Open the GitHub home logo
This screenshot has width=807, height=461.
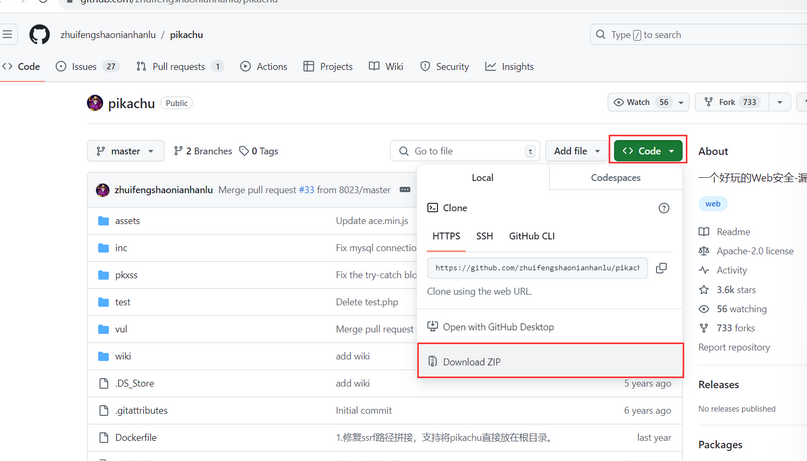click(x=39, y=34)
